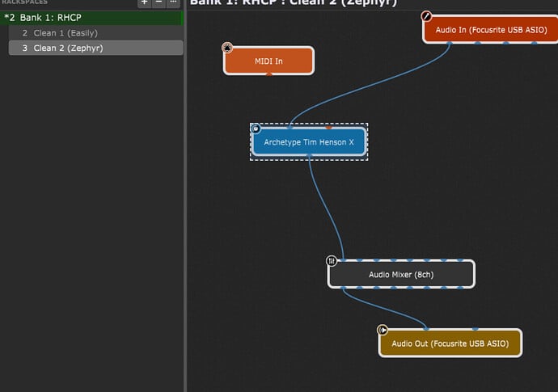Click the add rackspace plus button

coord(144,2)
